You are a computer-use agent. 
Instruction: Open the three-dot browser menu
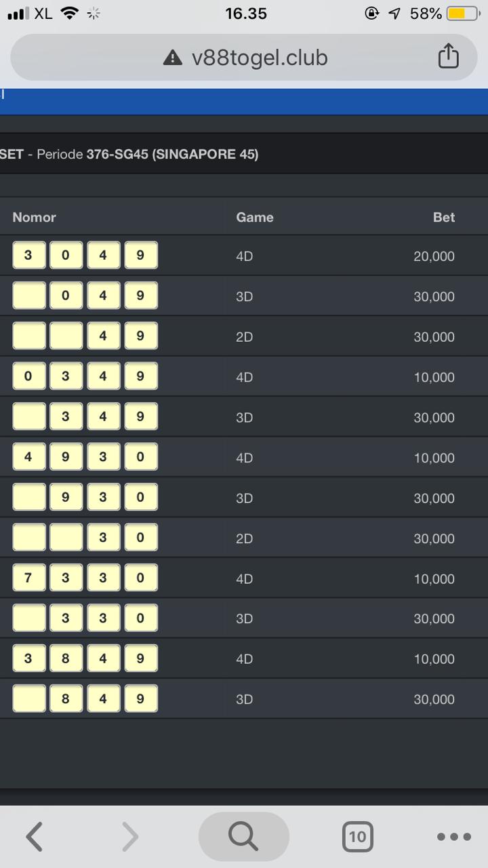pos(453,836)
